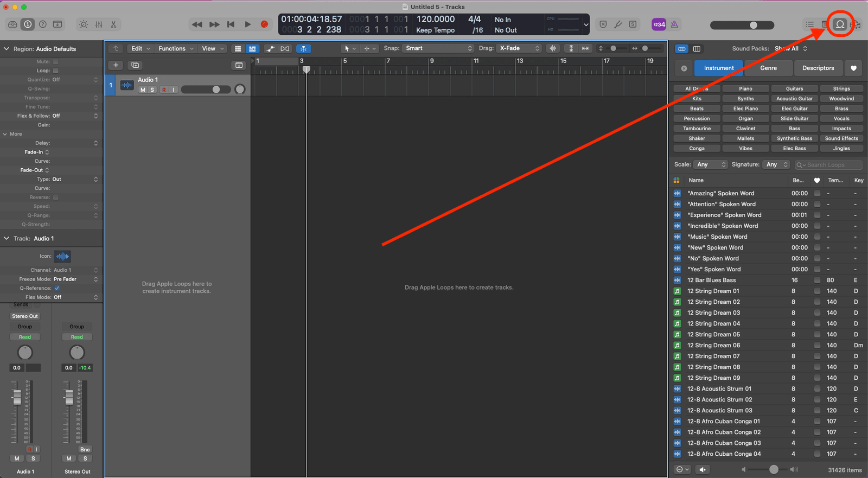Image resolution: width=868 pixels, height=478 pixels.
Task: Open the Library panel icon
Action: click(12, 24)
